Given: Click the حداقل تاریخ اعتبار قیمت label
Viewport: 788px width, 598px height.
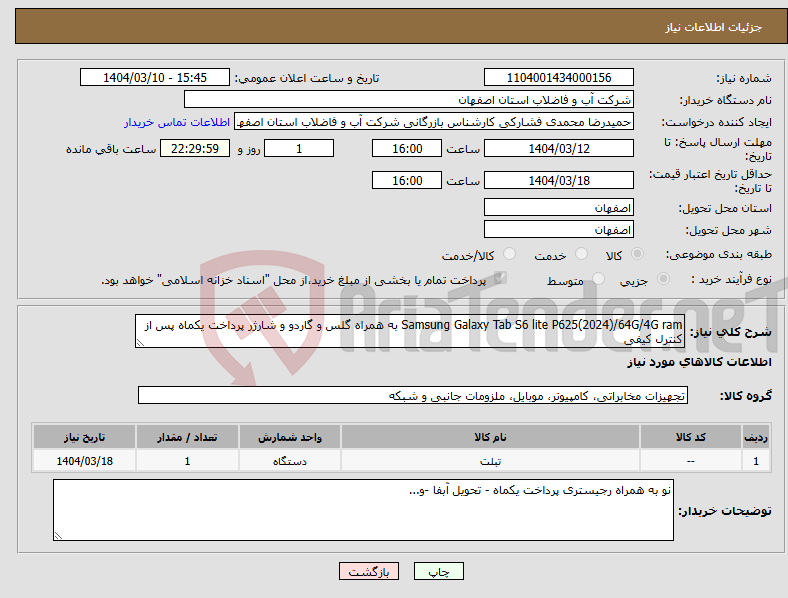Looking at the screenshot, I should pyautogui.click(x=711, y=181).
